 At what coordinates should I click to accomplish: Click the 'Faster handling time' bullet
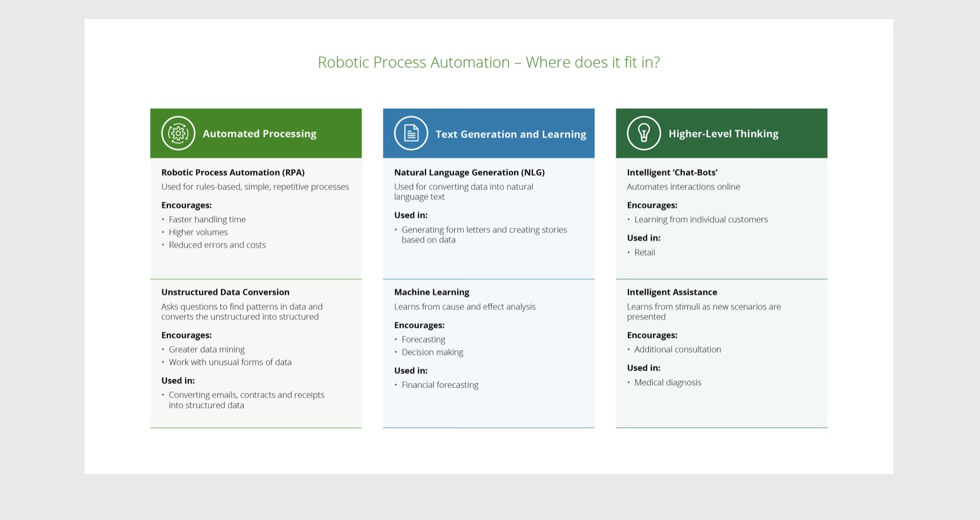(x=208, y=219)
